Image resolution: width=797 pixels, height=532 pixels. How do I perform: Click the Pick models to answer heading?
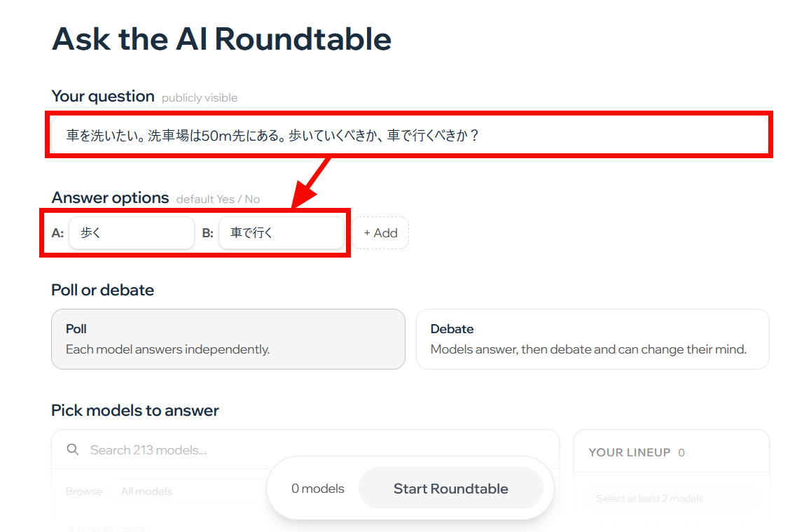click(x=135, y=410)
